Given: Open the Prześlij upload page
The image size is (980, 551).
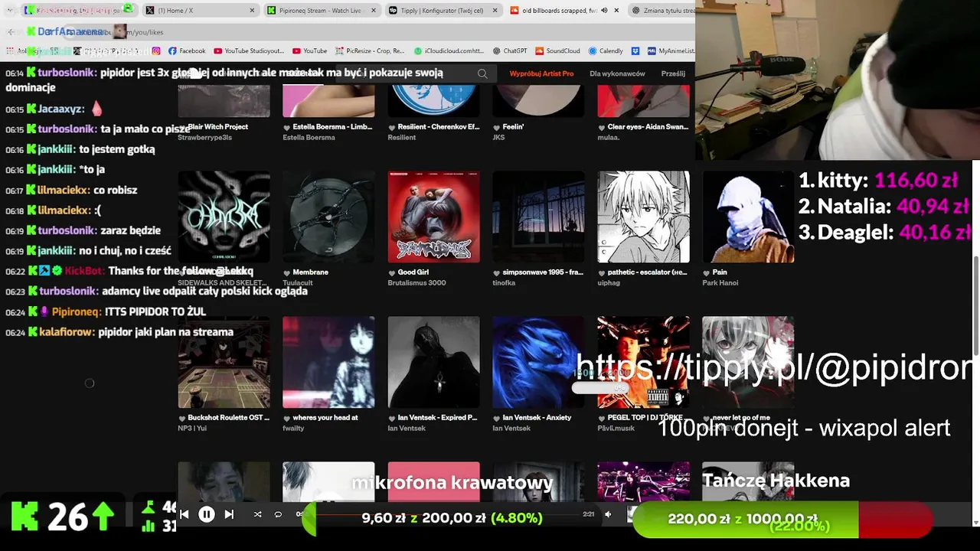Looking at the screenshot, I should point(673,73).
